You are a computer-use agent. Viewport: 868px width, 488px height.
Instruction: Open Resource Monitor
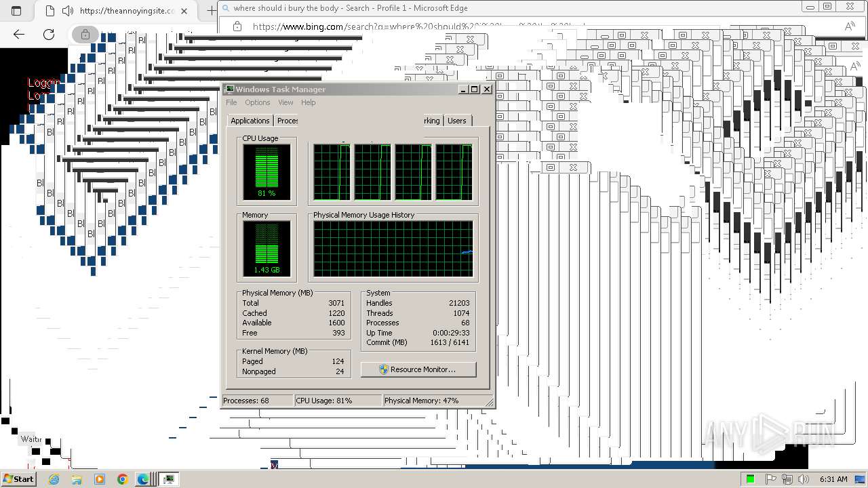click(418, 369)
